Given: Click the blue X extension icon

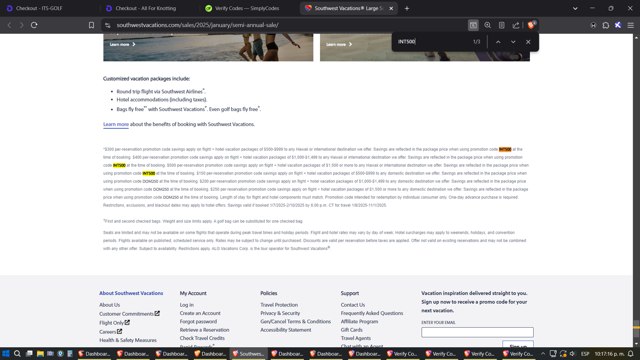Looking at the screenshot, I should (x=618, y=25).
